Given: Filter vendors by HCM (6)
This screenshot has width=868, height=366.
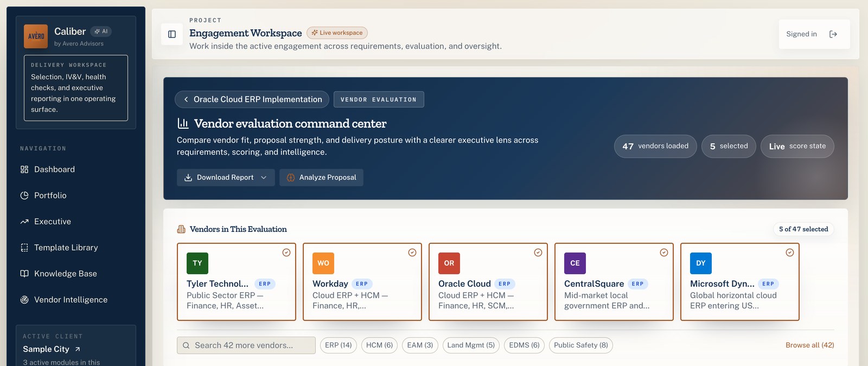Looking at the screenshot, I should [379, 345].
